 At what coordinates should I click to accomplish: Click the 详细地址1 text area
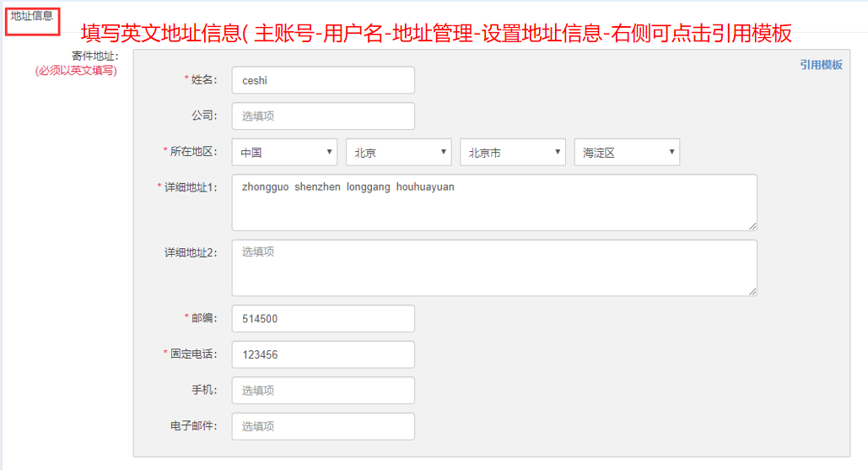point(494,203)
